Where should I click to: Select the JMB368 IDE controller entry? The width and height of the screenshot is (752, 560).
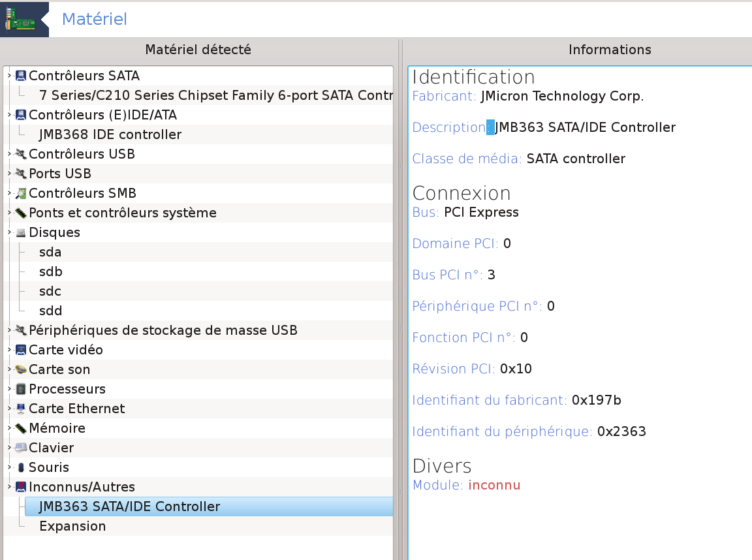[x=110, y=134]
